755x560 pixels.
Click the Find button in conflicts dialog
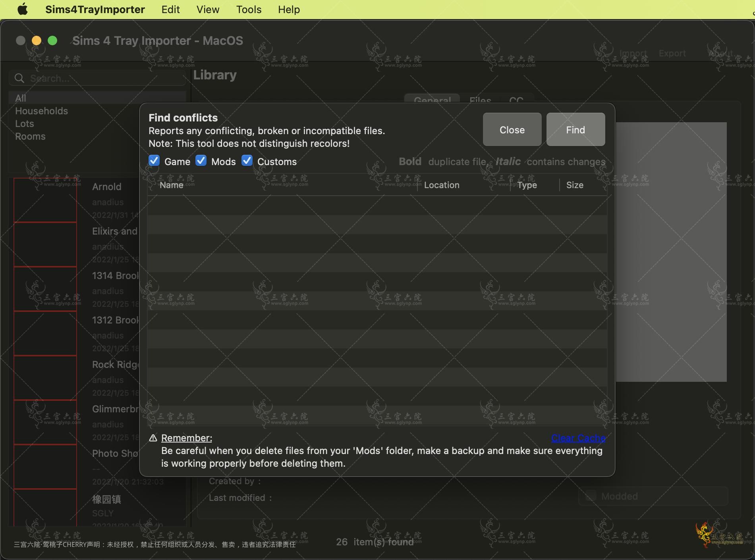coord(575,130)
